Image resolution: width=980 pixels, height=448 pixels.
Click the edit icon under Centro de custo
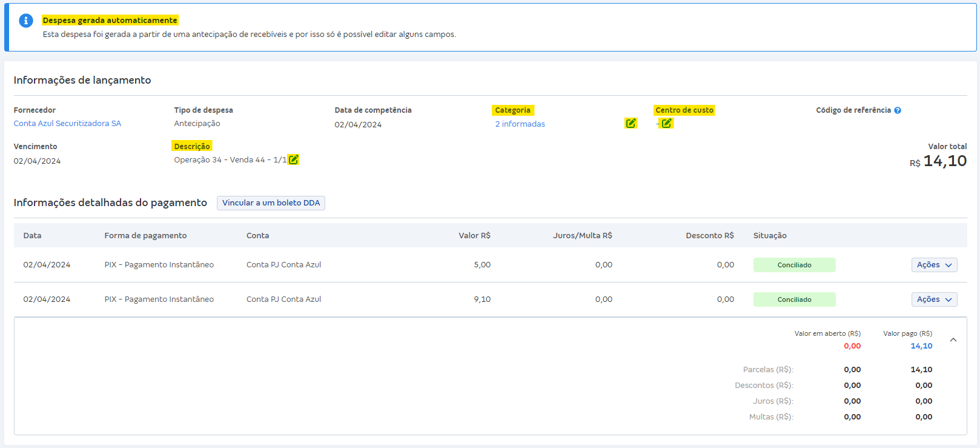[666, 123]
